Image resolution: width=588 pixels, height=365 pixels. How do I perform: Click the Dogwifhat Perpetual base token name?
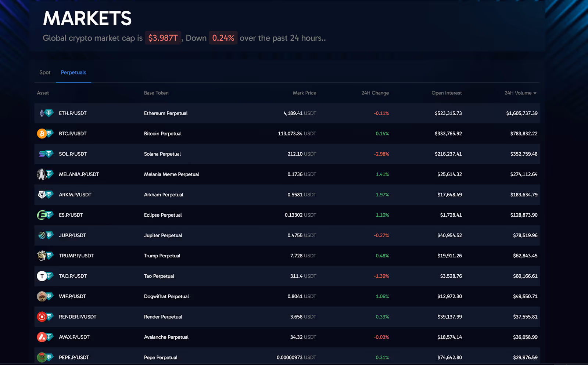tap(166, 296)
